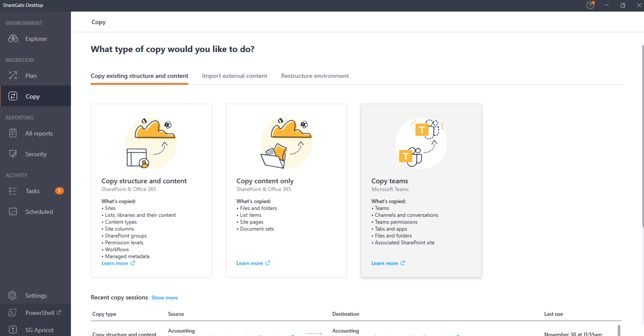This screenshot has width=644, height=336.
Task: Click Channels and conversations list entry
Action: [406, 215]
